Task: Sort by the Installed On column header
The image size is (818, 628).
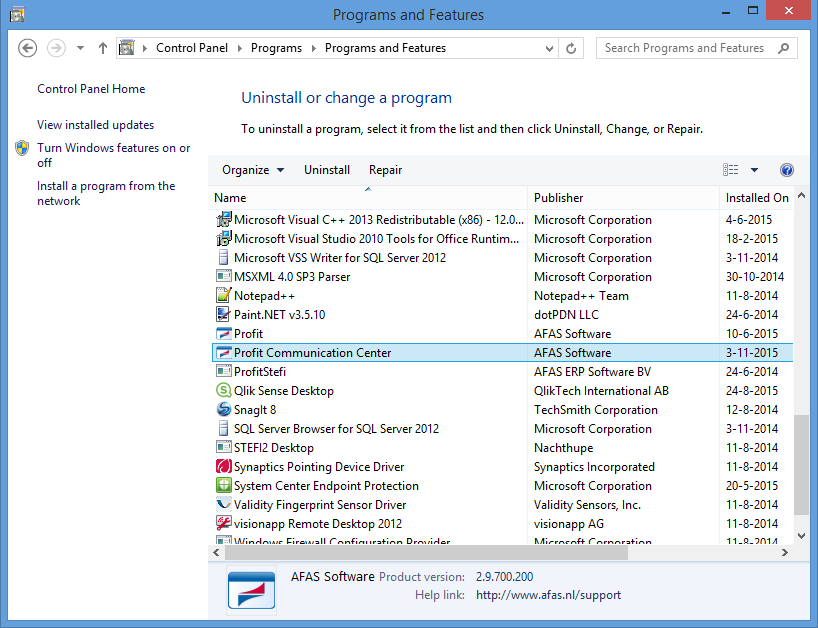Action: click(x=757, y=198)
